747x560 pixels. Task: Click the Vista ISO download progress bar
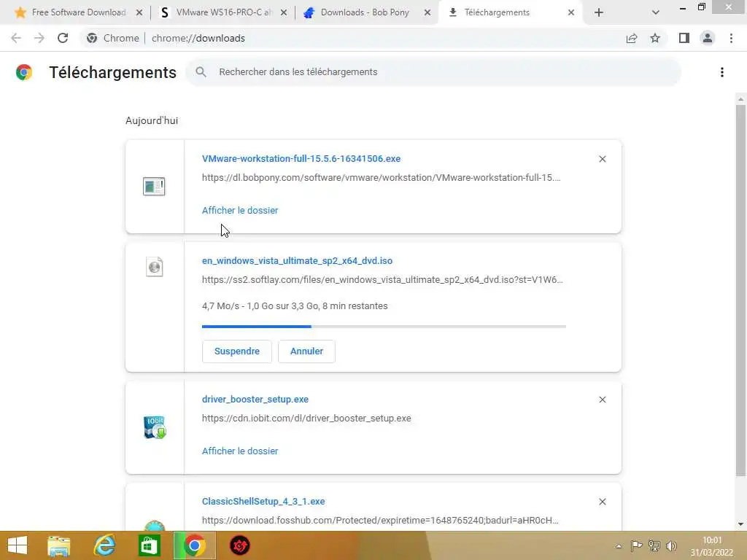coord(384,327)
